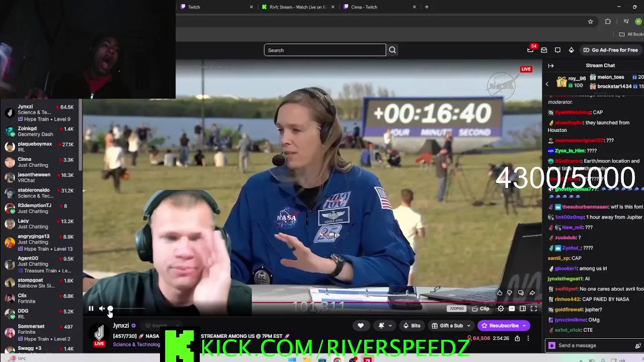Open the player settings gear
The height and width of the screenshot is (362, 644).
501,309
